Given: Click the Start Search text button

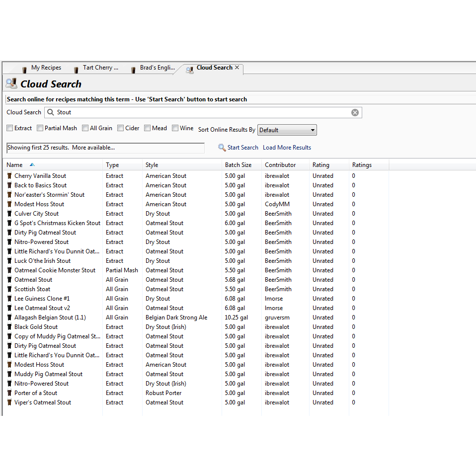Looking at the screenshot, I should 242,148.
